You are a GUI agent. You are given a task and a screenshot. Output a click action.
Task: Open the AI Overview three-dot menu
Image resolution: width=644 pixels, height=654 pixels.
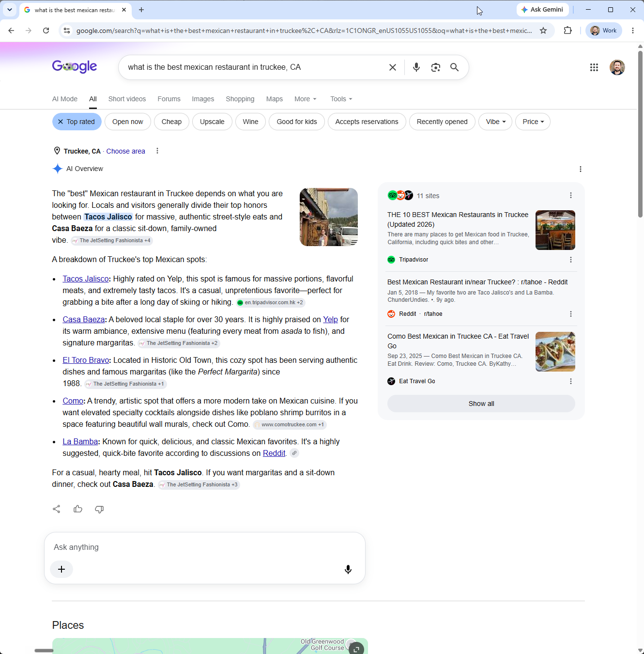[x=581, y=169]
